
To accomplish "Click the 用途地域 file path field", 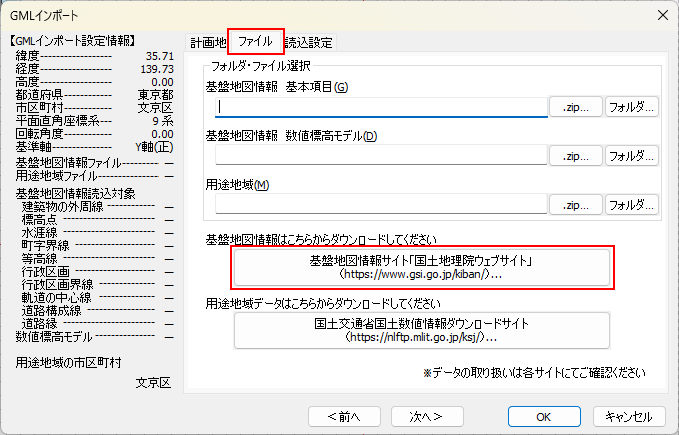I will click(382, 204).
